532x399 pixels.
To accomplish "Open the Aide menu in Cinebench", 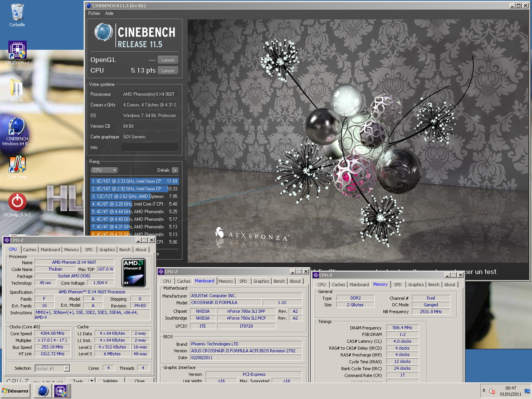I will point(109,13).
